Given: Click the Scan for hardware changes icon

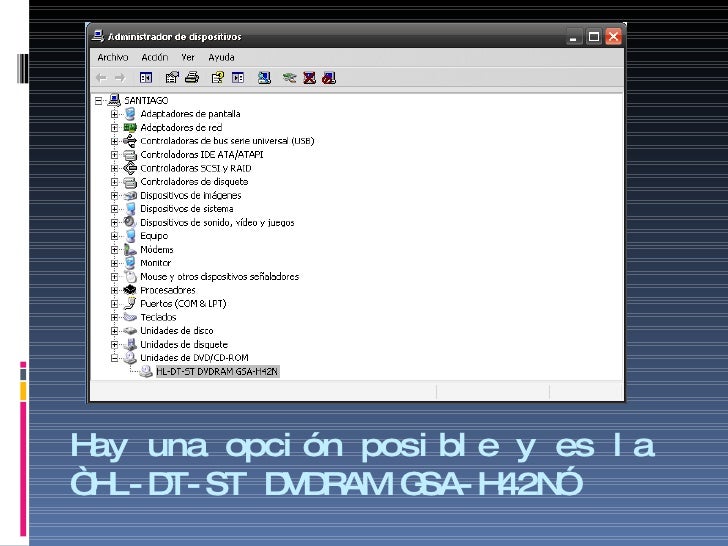Looking at the screenshot, I should point(264,78).
